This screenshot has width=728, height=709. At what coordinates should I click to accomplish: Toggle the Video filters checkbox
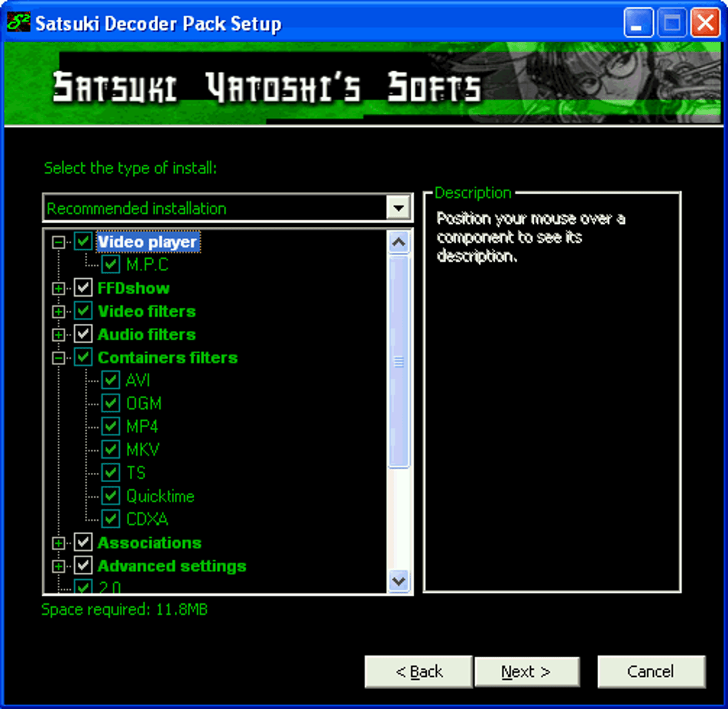tap(83, 310)
